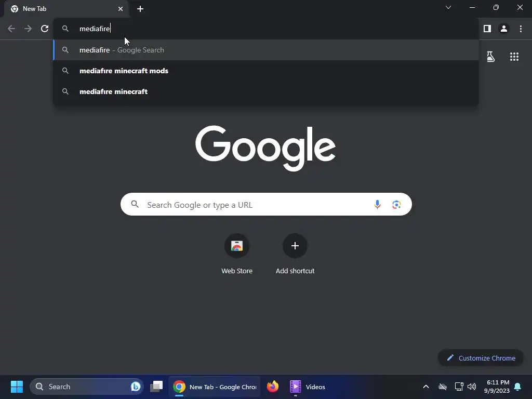The image size is (532, 399).
Task: Select 'mediafire - Google Search' suggestion
Action: (266, 50)
